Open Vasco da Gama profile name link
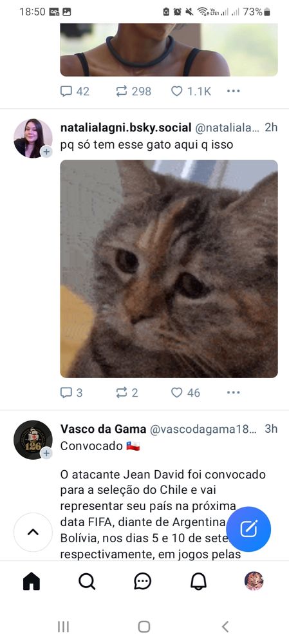 pos(103,429)
